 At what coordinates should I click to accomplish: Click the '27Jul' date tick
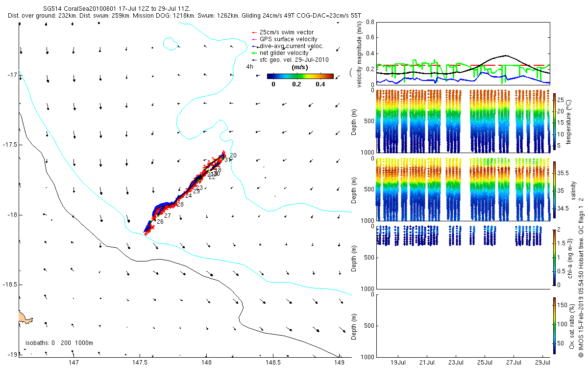[x=514, y=363]
